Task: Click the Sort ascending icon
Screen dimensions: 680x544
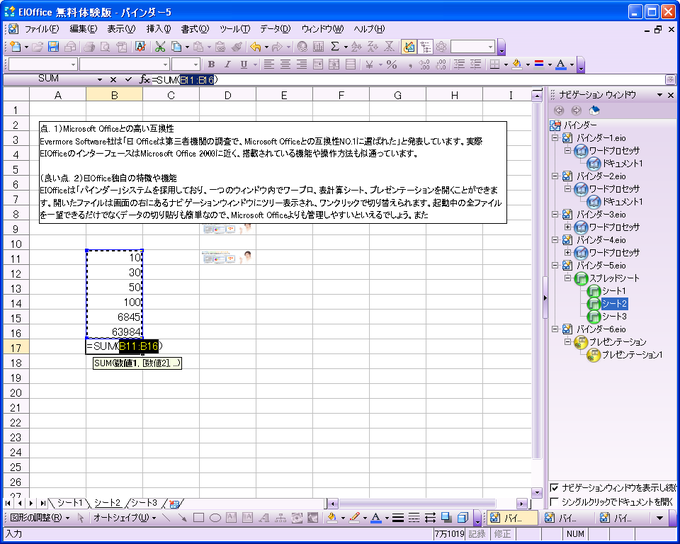Action: point(356,46)
